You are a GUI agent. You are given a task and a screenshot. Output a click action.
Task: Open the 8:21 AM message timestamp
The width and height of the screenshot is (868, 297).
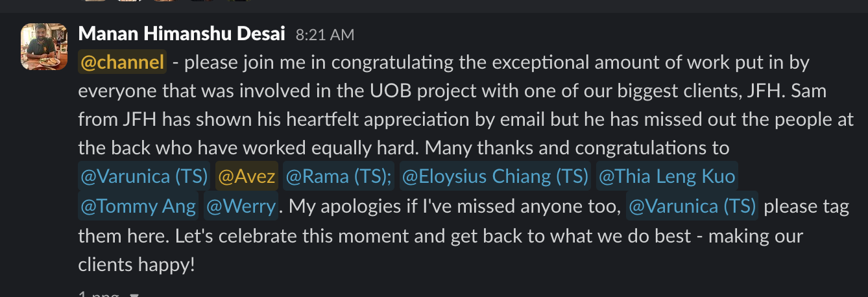[x=325, y=35]
